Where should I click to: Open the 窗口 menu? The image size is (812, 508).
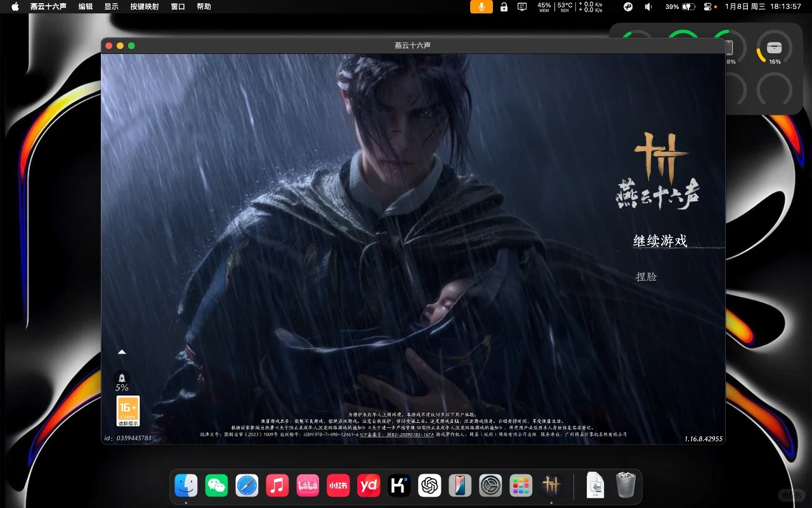point(178,6)
